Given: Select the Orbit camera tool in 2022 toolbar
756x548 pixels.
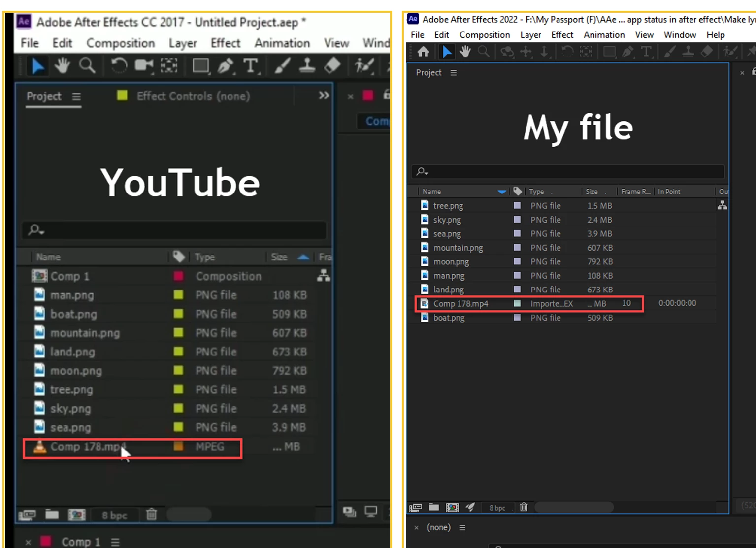Looking at the screenshot, I should pos(507,52).
